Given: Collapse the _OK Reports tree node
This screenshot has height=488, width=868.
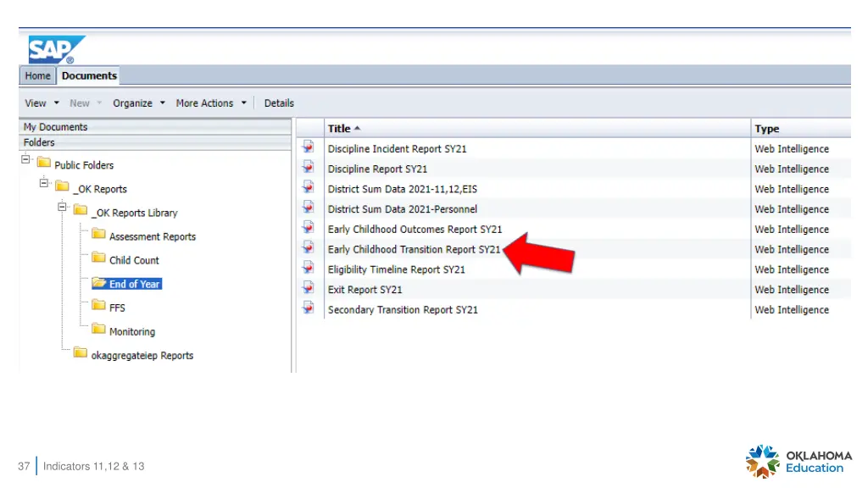Looking at the screenshot, I should click(x=44, y=183).
